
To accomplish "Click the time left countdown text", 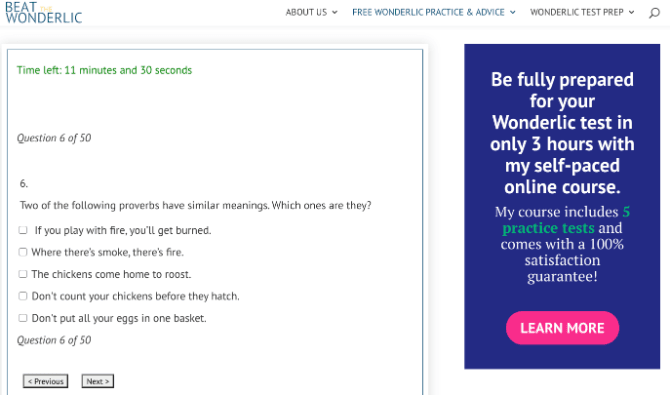I will (104, 70).
